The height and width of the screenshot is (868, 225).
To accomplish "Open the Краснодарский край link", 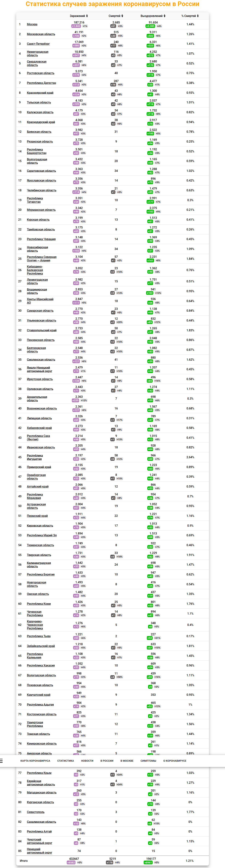I will coord(41,122).
